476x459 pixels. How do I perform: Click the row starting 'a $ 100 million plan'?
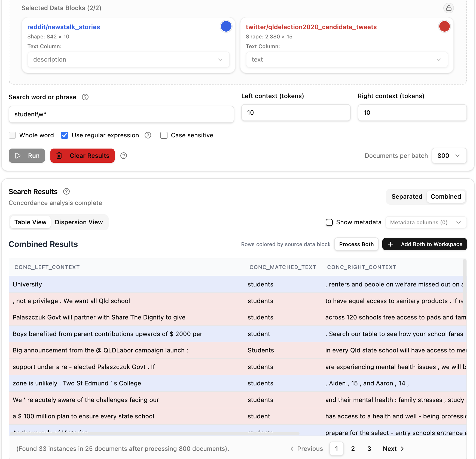coord(238,416)
